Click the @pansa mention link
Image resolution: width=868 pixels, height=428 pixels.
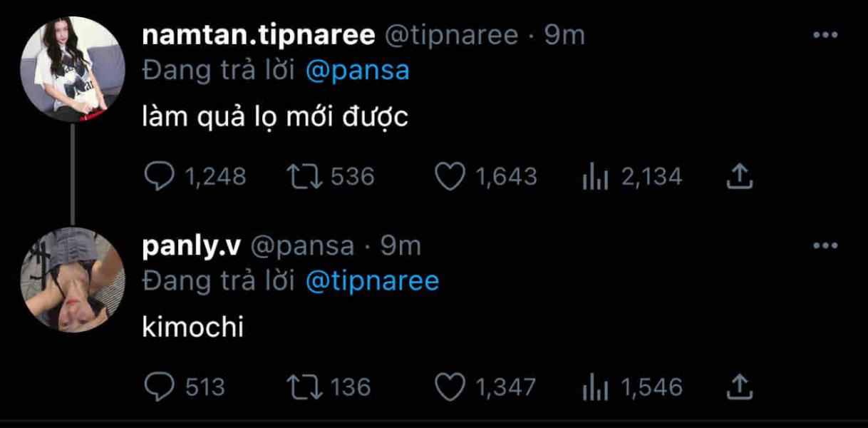pyautogui.click(x=357, y=71)
